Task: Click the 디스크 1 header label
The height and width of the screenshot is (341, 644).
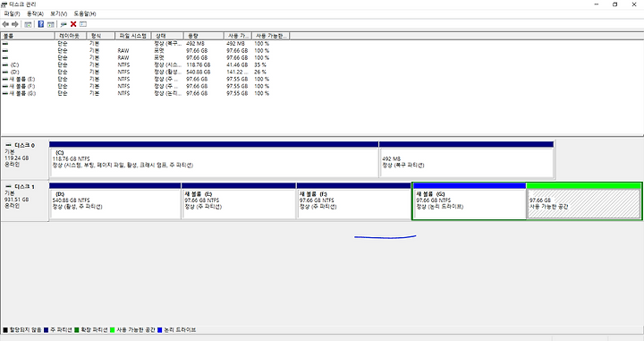Action: (25, 187)
